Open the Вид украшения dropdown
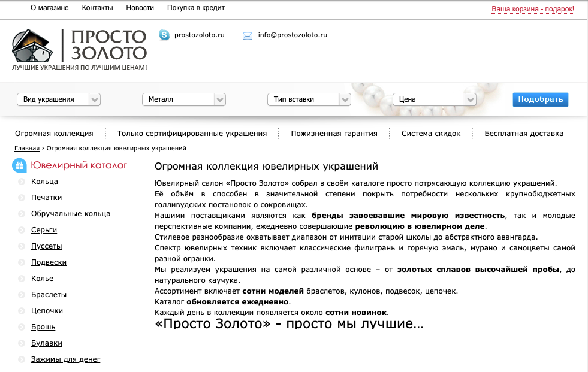Image resolution: width=588 pixels, height=372 pixels. 58,99
